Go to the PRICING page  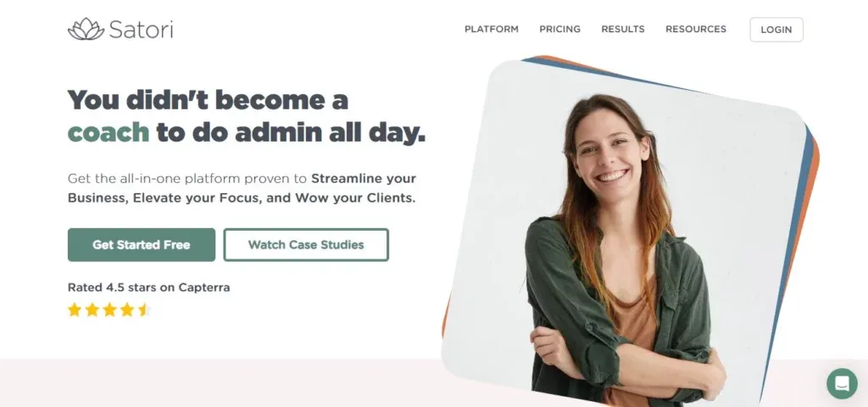pyautogui.click(x=559, y=30)
